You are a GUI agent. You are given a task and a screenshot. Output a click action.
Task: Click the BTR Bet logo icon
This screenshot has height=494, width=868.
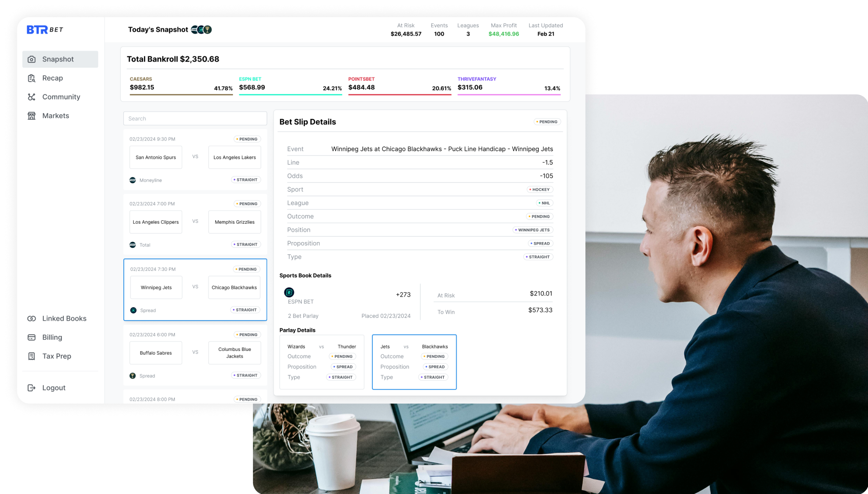(45, 28)
